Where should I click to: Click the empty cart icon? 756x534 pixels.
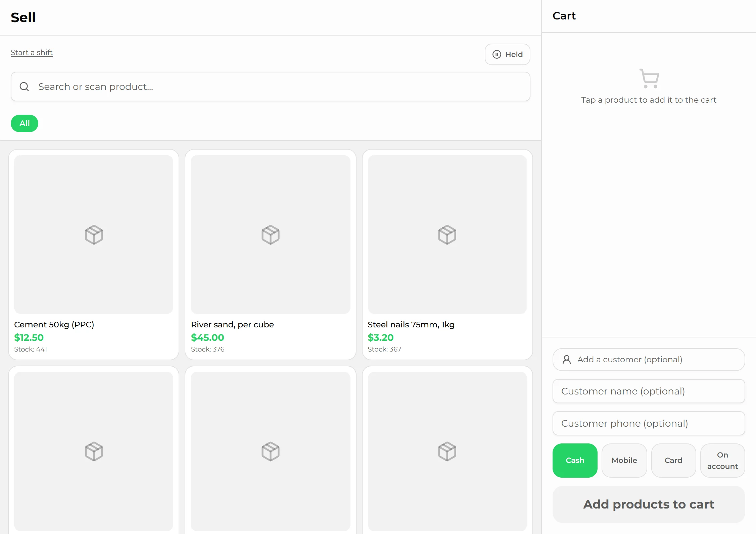point(649,78)
